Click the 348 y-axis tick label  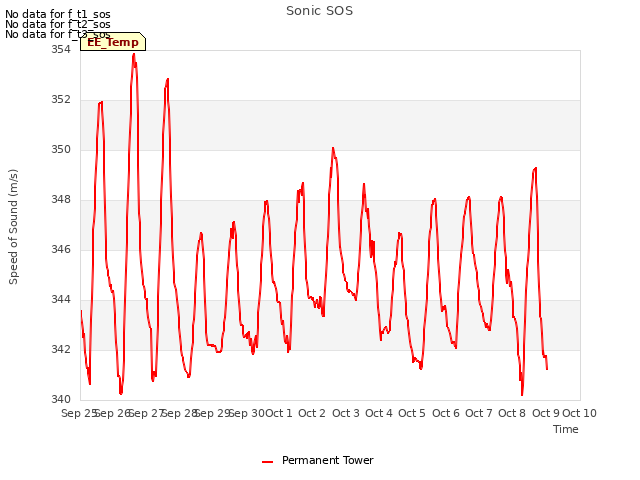tap(61, 200)
